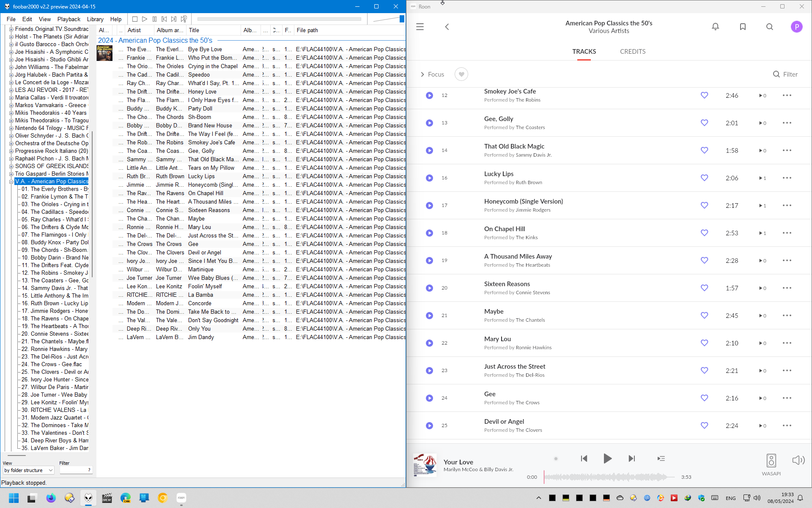
Task: Click the foobar2000 Stop playback button
Action: click(135, 19)
